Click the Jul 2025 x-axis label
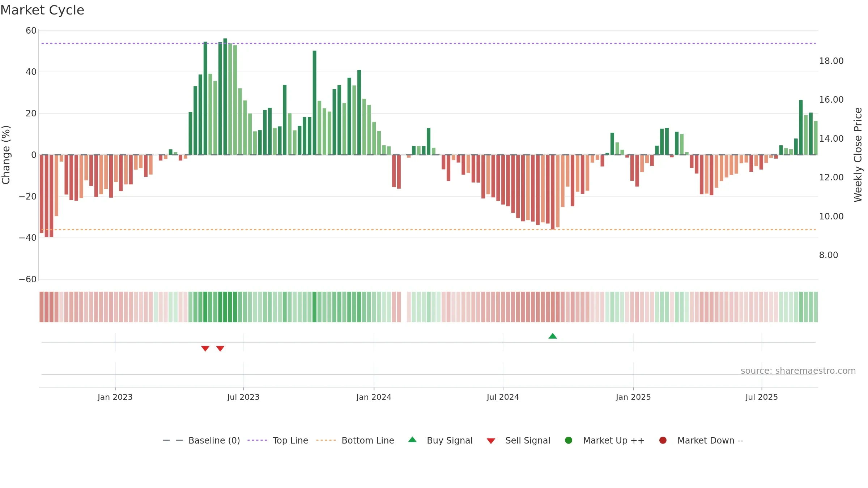The width and height of the screenshot is (868, 488). 762,397
